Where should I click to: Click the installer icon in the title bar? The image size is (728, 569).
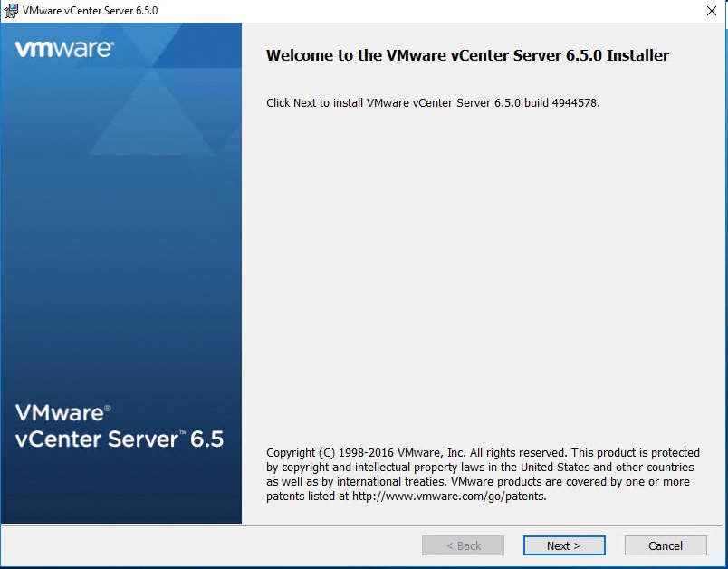[x=11, y=10]
